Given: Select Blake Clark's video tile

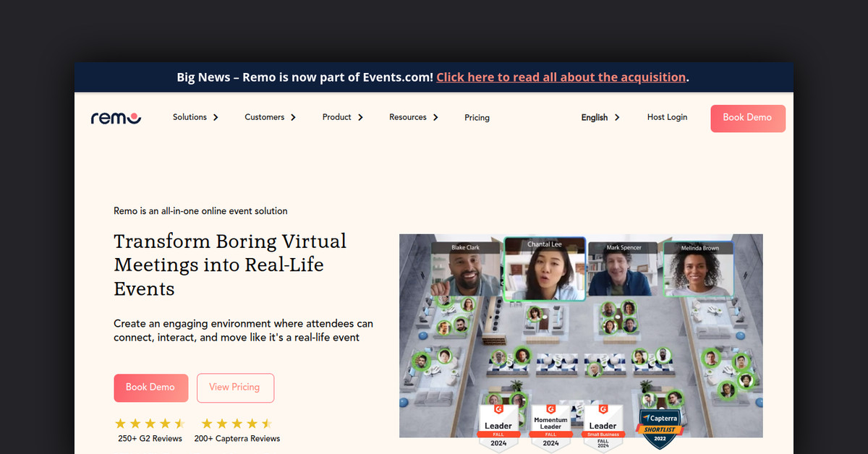Looking at the screenshot, I should (x=465, y=269).
